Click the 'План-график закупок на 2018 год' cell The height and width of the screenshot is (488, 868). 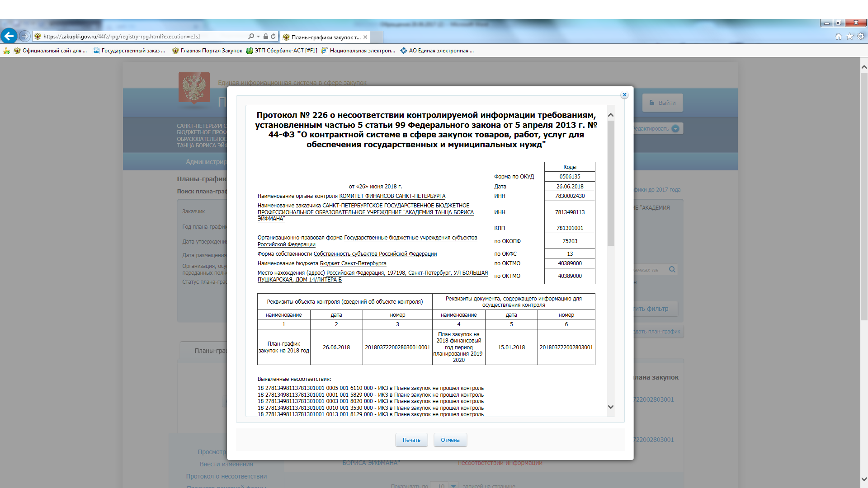pos(284,347)
